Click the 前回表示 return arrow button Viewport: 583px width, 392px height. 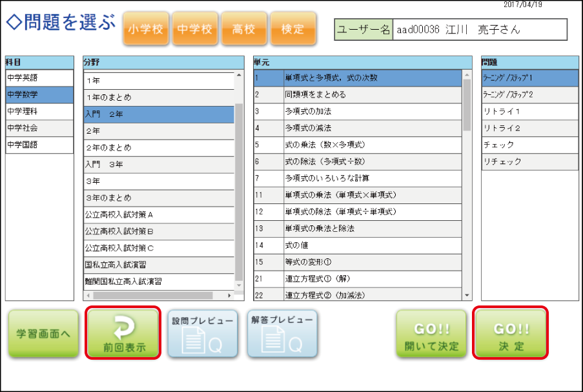[123, 333]
